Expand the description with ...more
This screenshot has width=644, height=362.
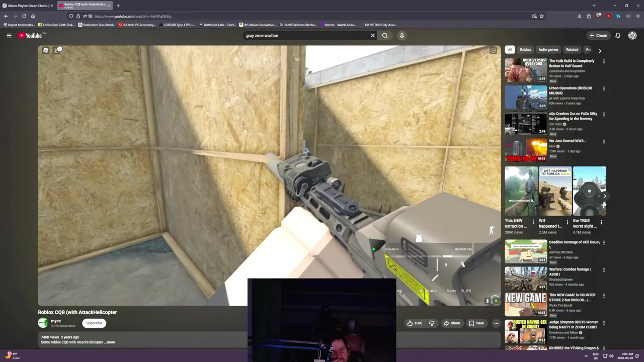110,342
